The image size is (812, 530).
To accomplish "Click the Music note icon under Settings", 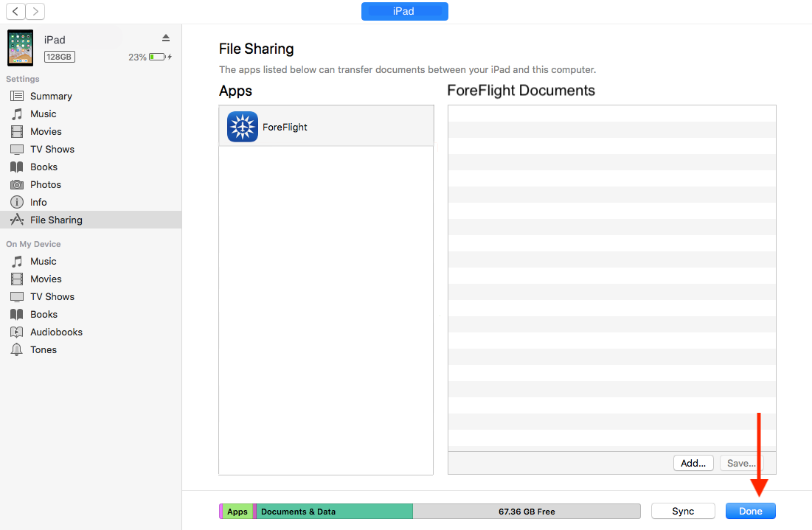I will click(x=17, y=114).
